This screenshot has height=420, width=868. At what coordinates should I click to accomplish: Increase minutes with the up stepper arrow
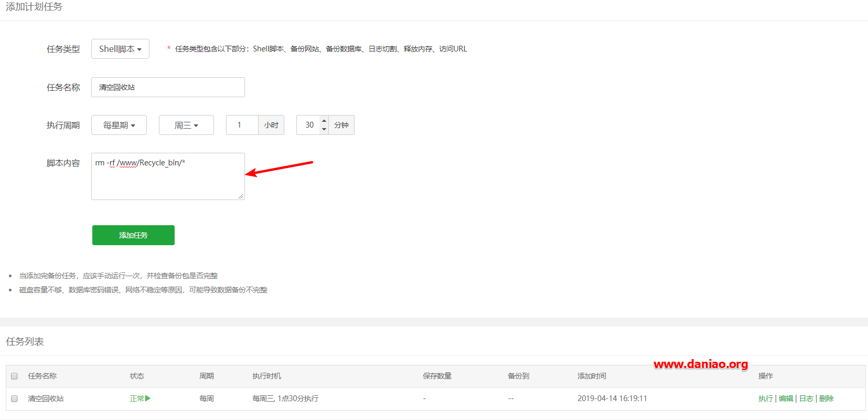(x=324, y=121)
